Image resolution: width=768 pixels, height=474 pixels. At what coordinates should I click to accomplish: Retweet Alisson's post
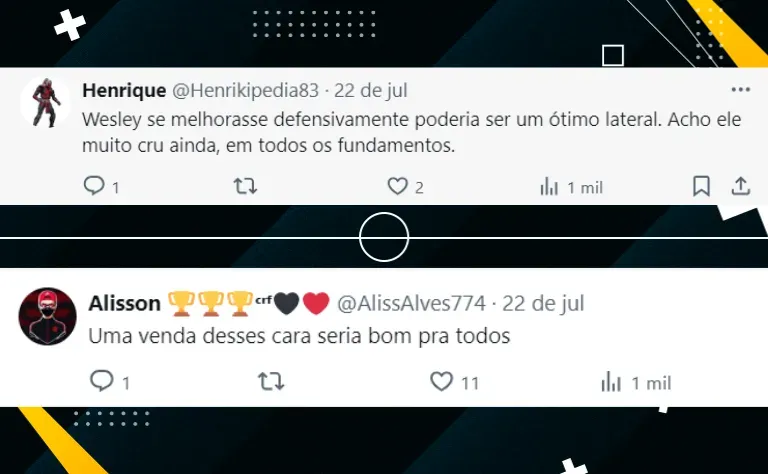[271, 381]
